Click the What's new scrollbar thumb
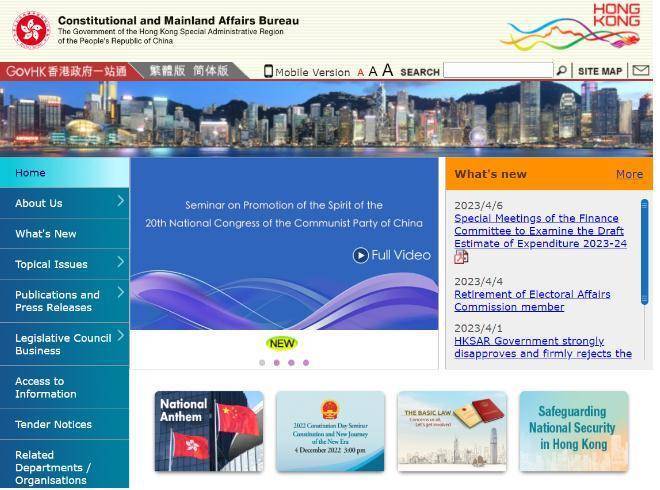This screenshot has height=490, width=660. pyautogui.click(x=644, y=250)
